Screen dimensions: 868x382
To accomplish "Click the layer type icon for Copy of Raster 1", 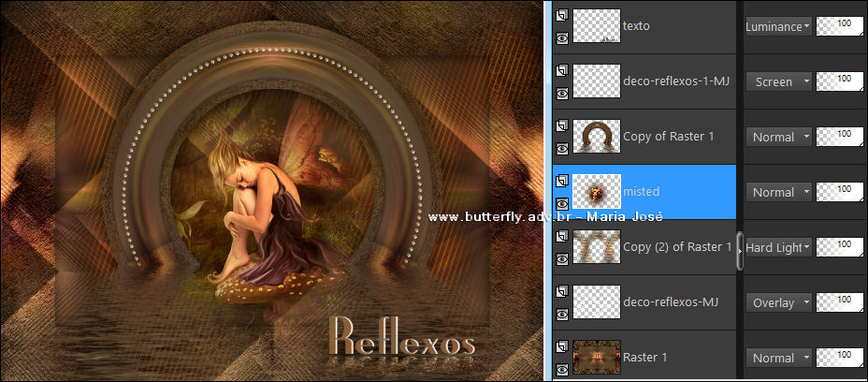I will pos(562,125).
